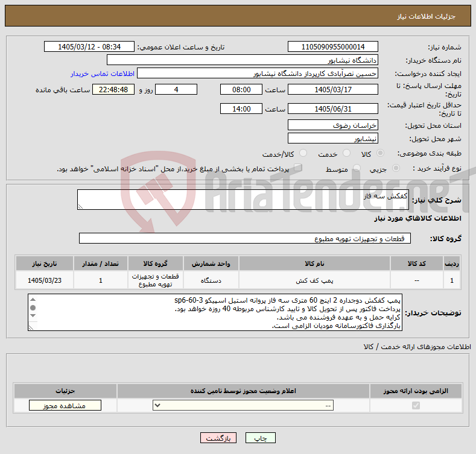
Task: Click the شماره نیاز field 1105090955000014
Action: coord(332,47)
